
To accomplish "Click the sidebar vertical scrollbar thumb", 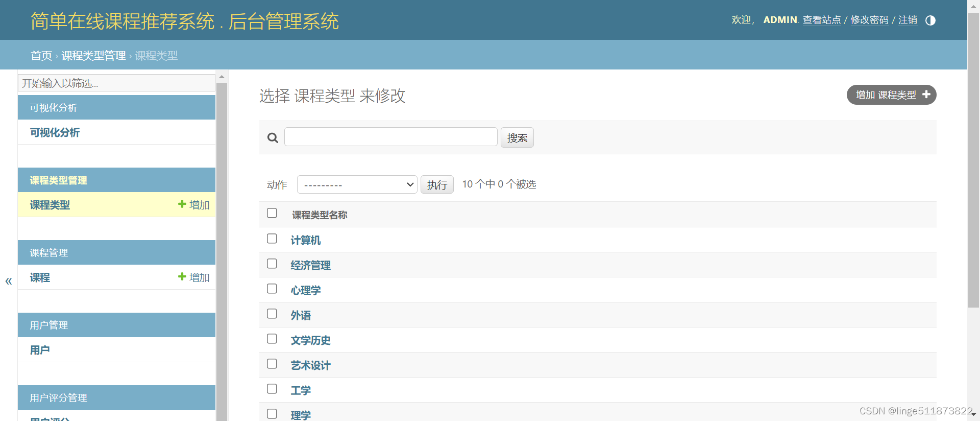I will 222,251.
